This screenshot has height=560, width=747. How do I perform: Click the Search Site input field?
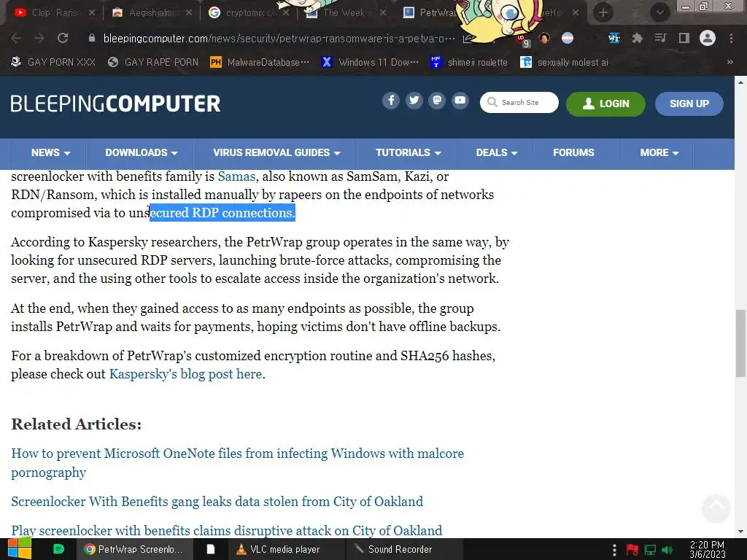pos(519,102)
